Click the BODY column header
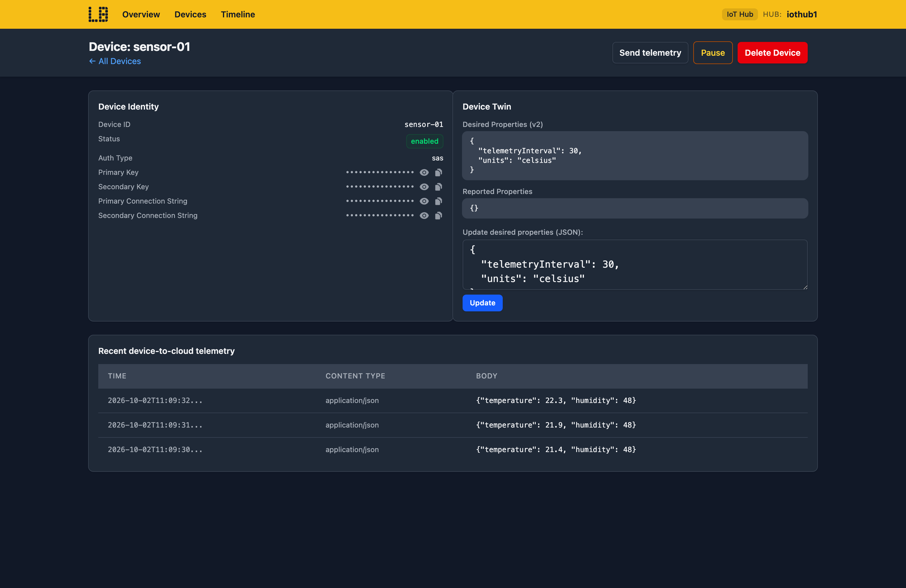This screenshot has height=588, width=906. [x=487, y=376]
